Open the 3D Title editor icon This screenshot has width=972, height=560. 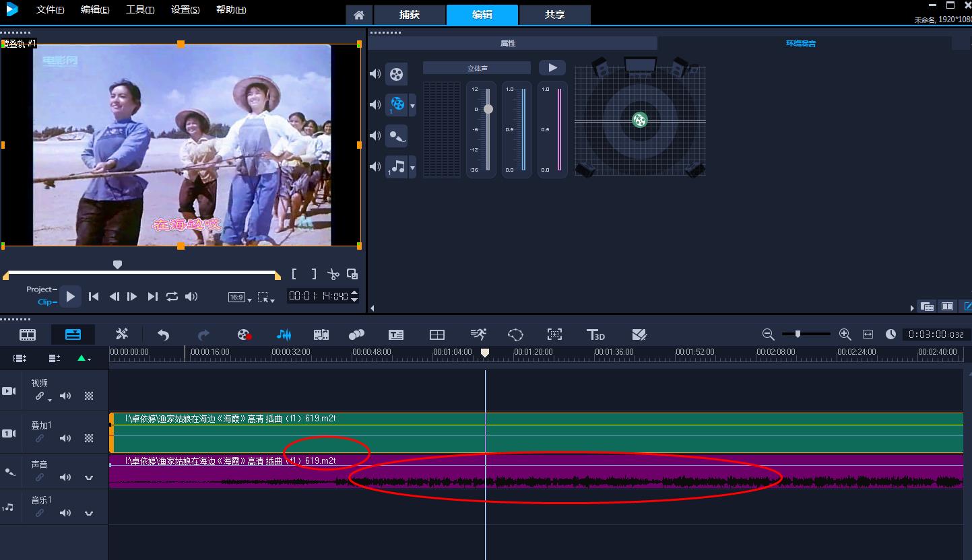click(596, 335)
